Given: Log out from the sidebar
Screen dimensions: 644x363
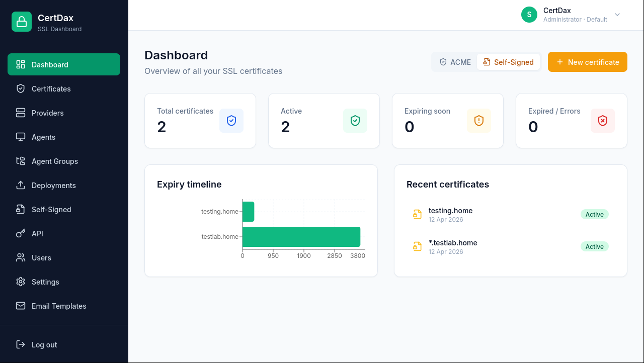Looking at the screenshot, I should point(44,345).
